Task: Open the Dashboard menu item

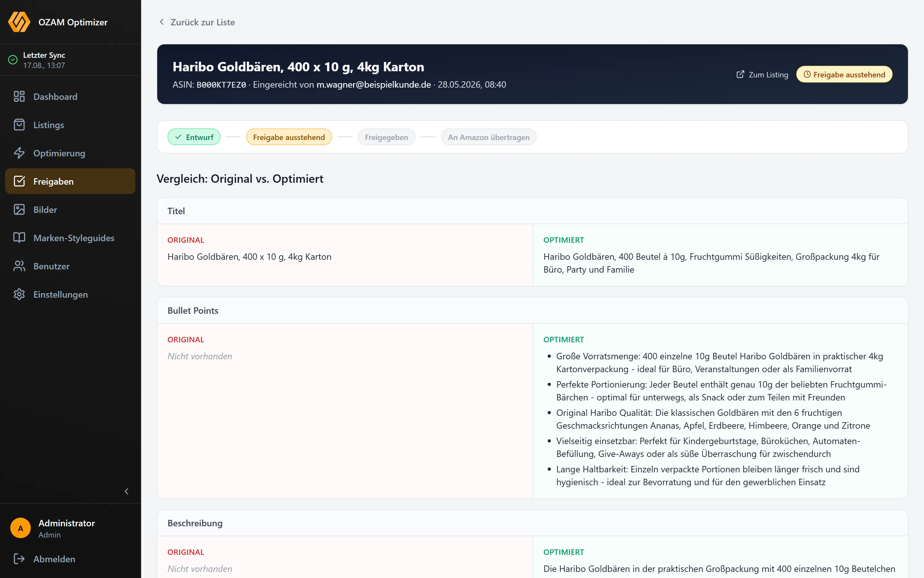Action: 70,96
